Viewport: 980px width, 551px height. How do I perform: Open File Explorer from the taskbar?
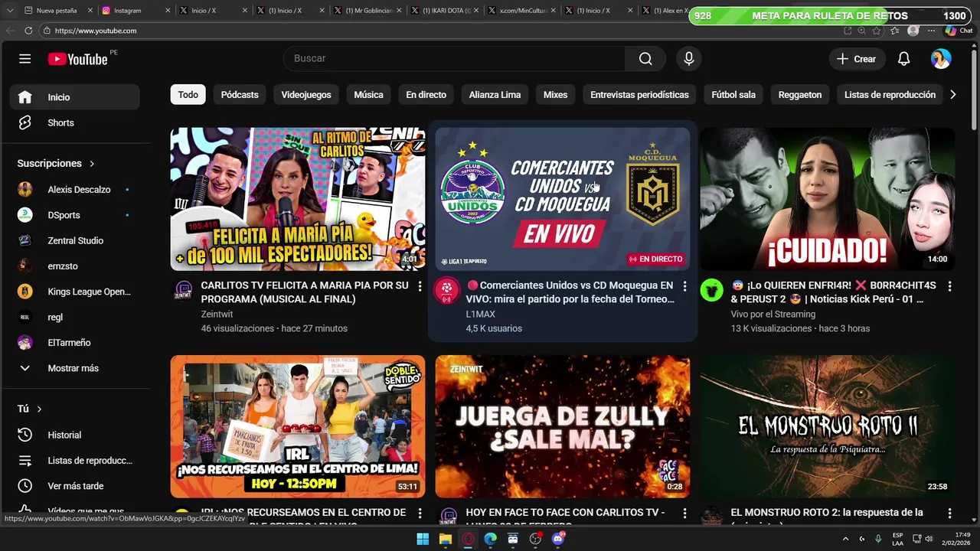click(445, 539)
